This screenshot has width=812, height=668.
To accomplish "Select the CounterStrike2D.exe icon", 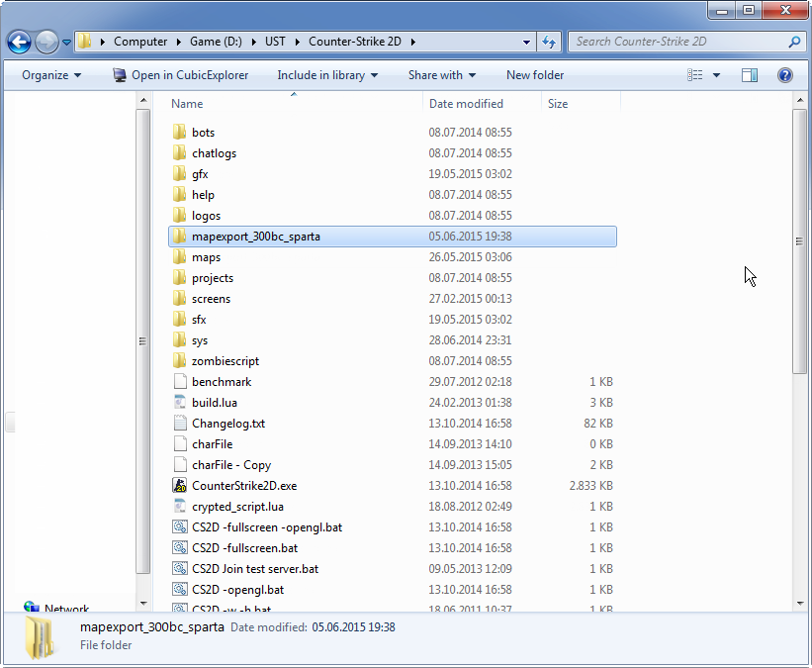I will (180, 486).
